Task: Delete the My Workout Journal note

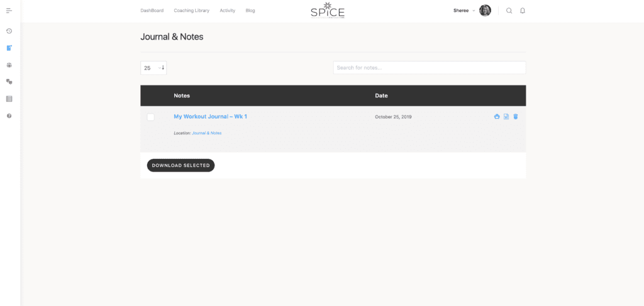Action: 516,116
